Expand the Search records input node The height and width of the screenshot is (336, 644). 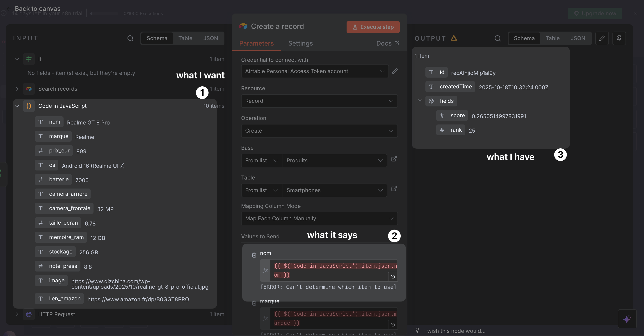tap(17, 89)
